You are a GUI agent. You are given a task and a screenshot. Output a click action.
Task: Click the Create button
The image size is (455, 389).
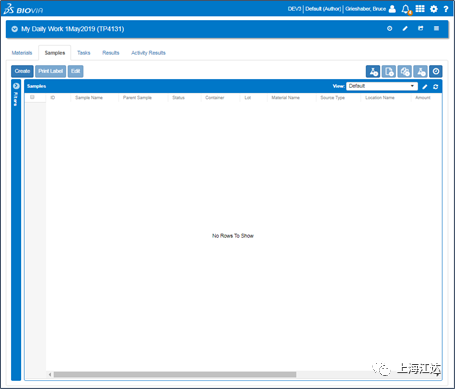pos(22,71)
